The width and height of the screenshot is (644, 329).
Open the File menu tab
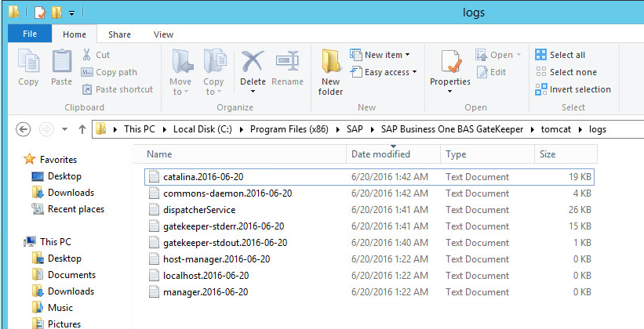click(x=30, y=34)
